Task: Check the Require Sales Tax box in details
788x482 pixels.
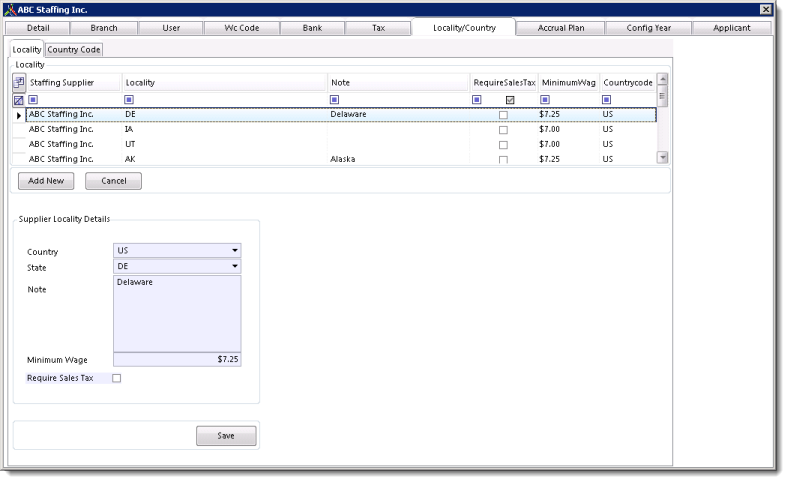Action: [x=116, y=378]
